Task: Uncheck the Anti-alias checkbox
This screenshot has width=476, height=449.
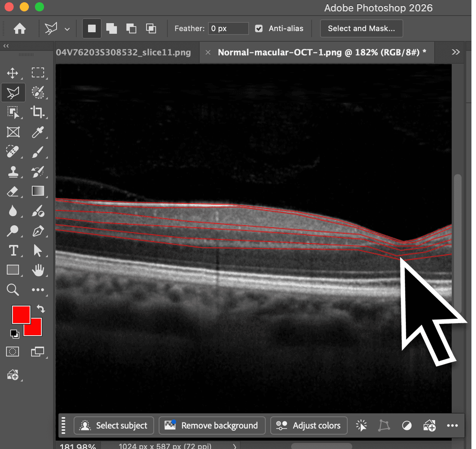Action: click(x=259, y=28)
